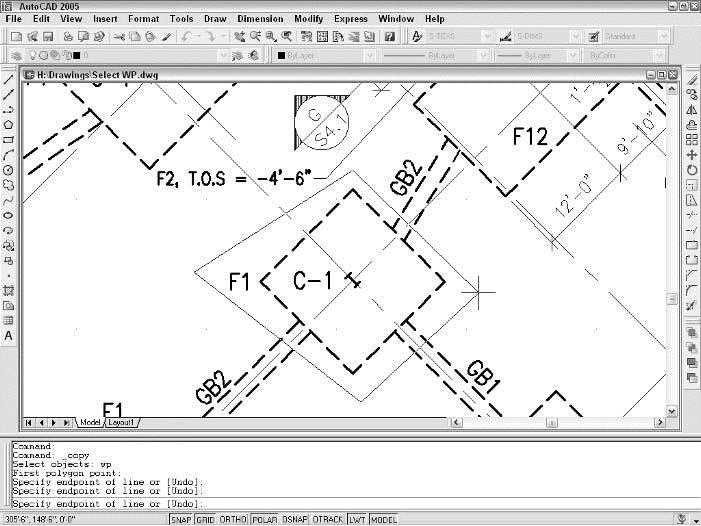Screen dimensions: 701x526
Task: Select the Mirror modify tool
Action: (x=692, y=109)
